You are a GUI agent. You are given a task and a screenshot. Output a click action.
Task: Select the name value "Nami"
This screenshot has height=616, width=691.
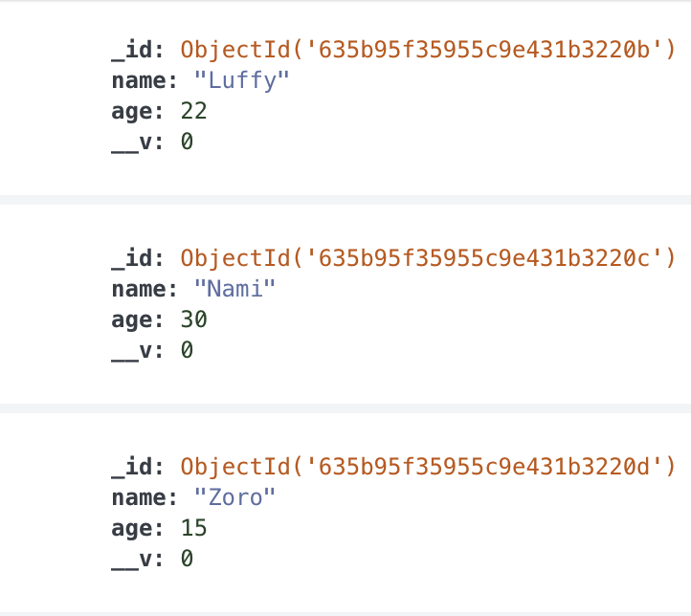coord(234,289)
